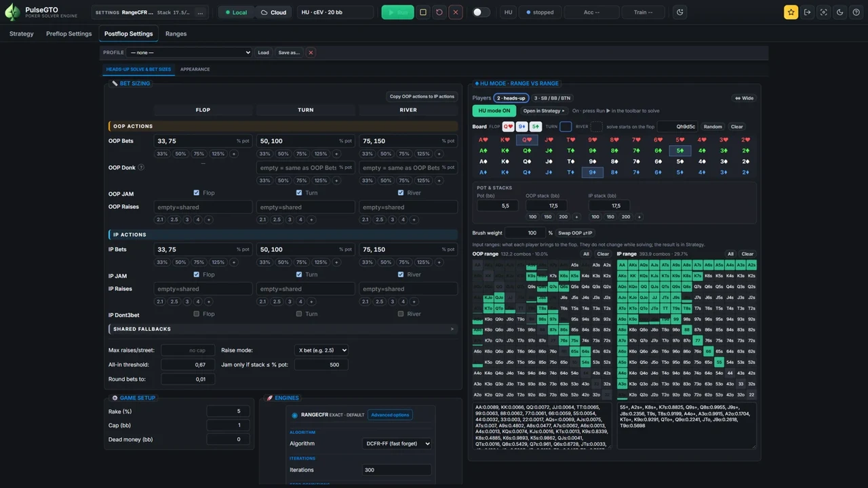Pick the 2 of diamonds card
This screenshot has height=488, width=868.
745,173
